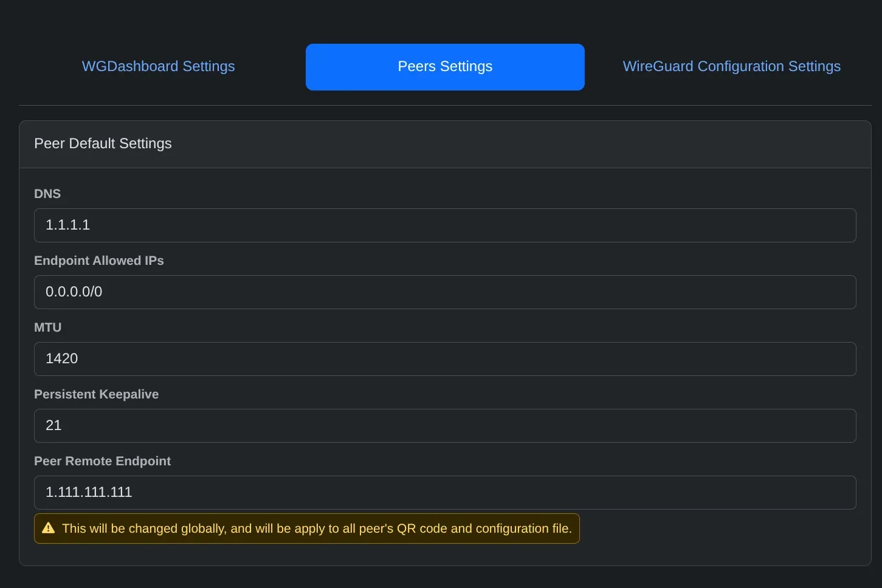
Task: Click the 1.1.1.1 DNS value text
Action: pyautogui.click(x=67, y=225)
